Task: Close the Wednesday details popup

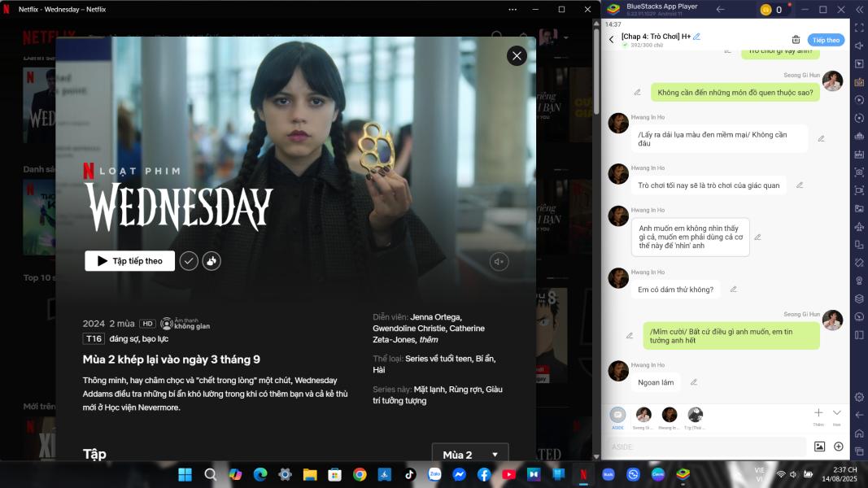Action: [x=517, y=56]
